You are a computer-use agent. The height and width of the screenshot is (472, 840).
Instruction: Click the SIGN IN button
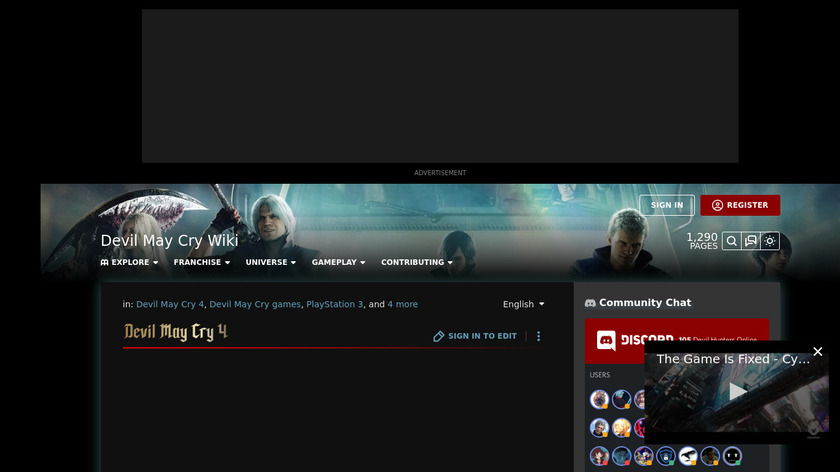(667, 205)
